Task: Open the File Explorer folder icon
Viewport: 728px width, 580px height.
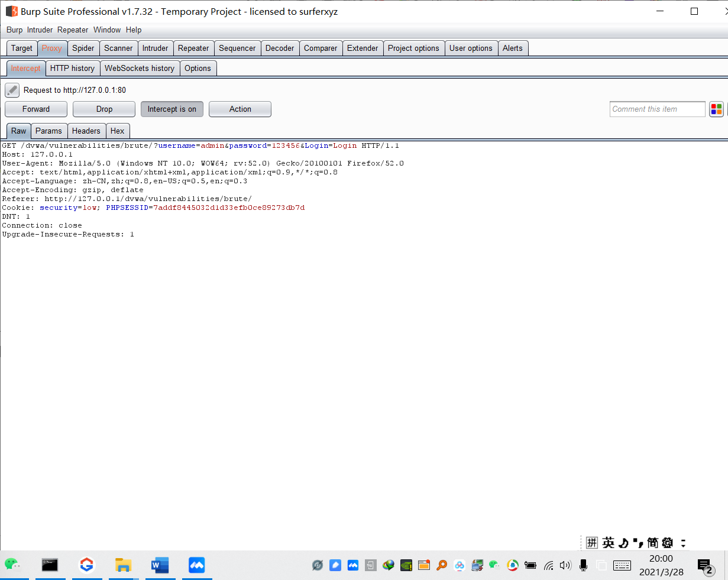Action: [x=123, y=565]
